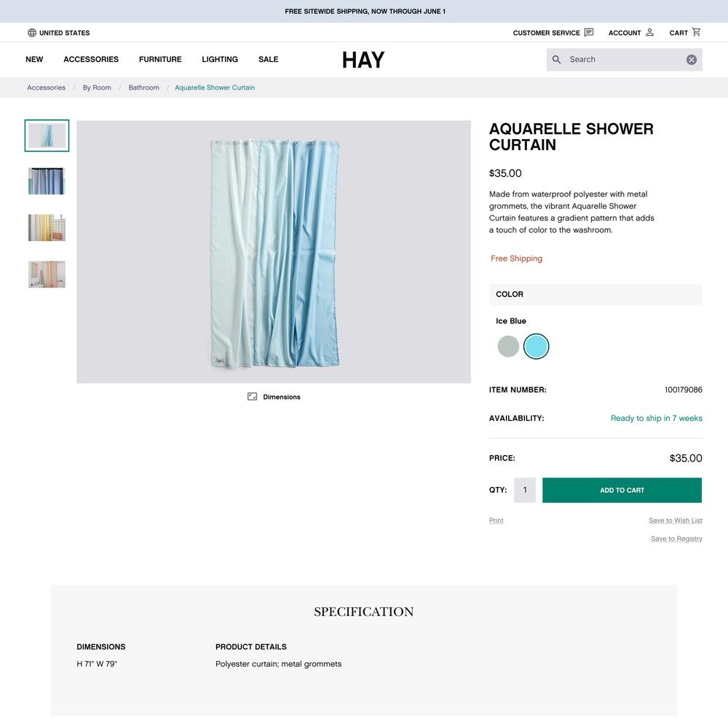Expand the Color section header
This screenshot has height=728, width=728.
click(596, 294)
